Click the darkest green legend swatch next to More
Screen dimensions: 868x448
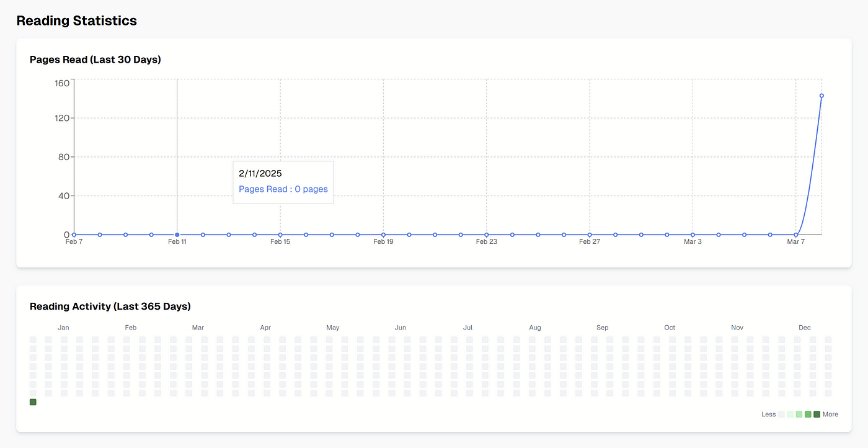[x=817, y=414]
